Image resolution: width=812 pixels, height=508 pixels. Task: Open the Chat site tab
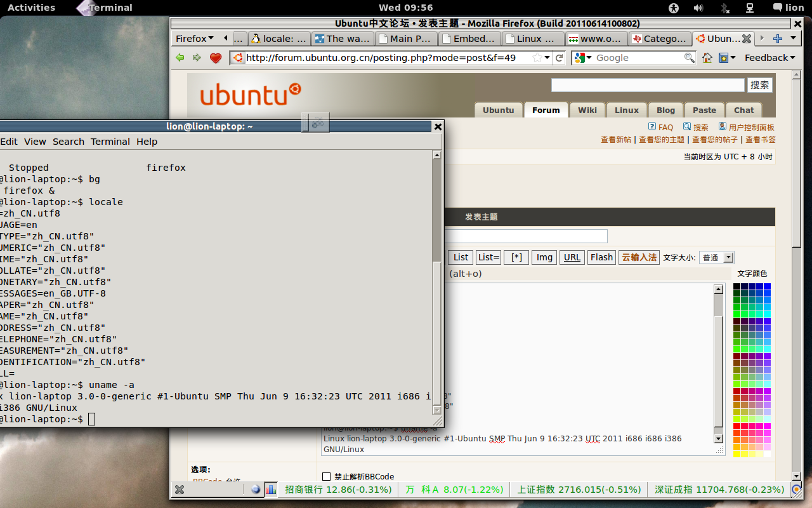[x=743, y=110]
